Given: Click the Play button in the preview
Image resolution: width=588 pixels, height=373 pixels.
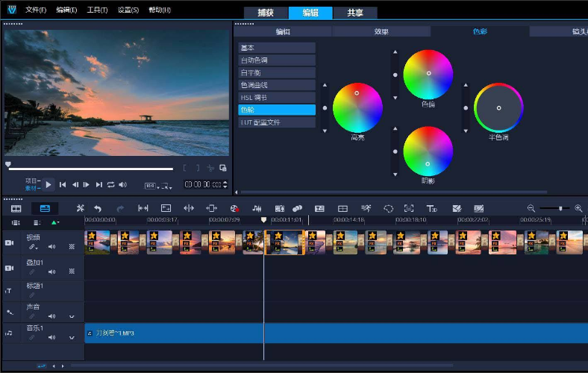Looking at the screenshot, I should tap(49, 184).
